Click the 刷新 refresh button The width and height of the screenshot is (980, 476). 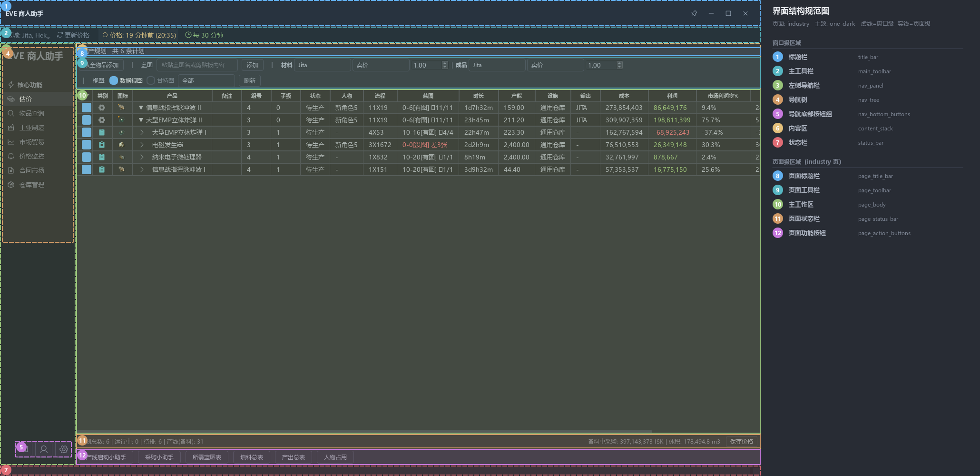(x=250, y=80)
